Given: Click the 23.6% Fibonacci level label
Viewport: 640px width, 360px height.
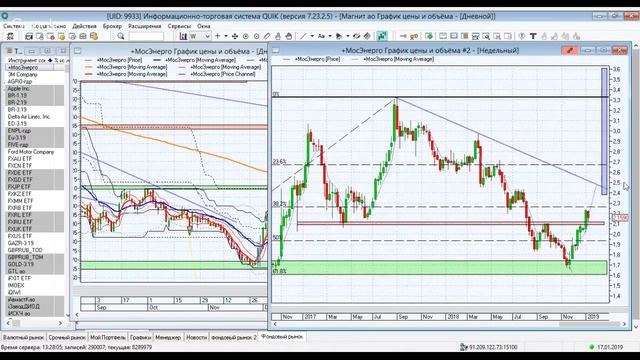Looking at the screenshot, I should (280, 162).
